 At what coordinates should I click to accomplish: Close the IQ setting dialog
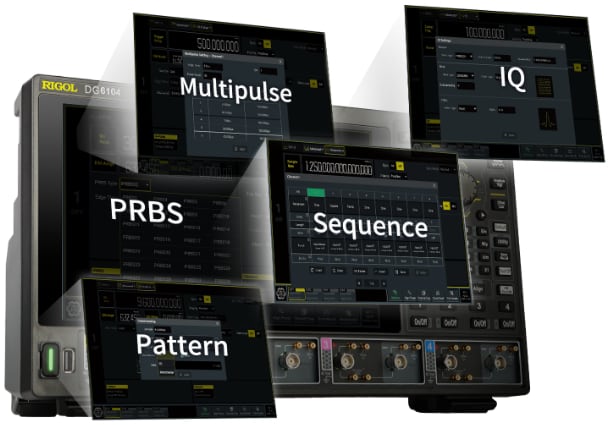562,47
